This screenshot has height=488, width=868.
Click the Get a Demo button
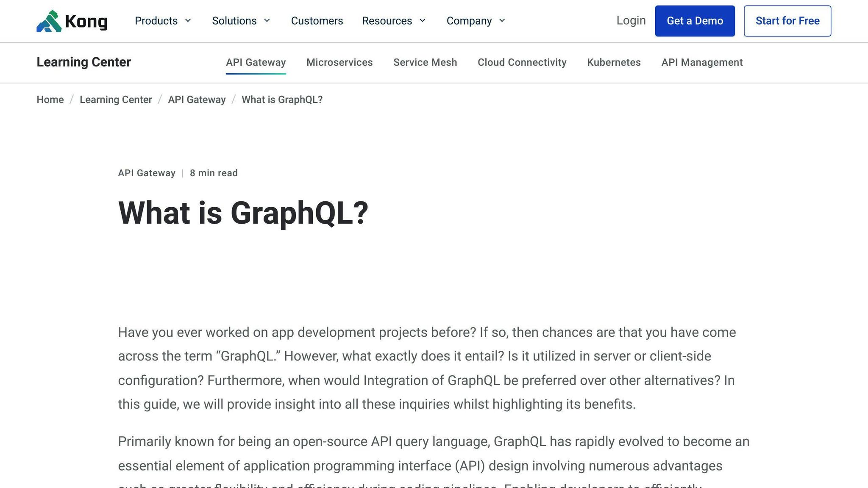[x=695, y=21]
